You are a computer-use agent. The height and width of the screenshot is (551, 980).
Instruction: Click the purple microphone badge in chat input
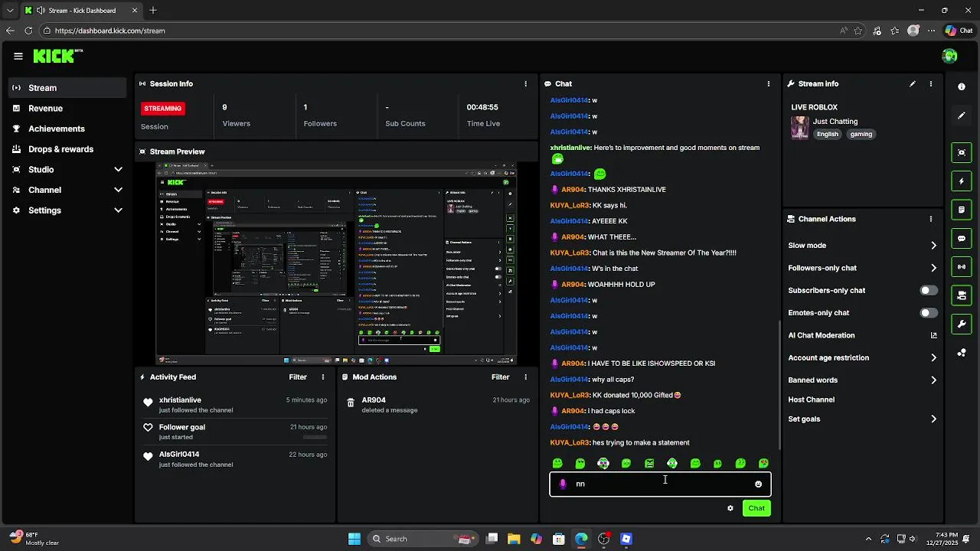click(563, 484)
